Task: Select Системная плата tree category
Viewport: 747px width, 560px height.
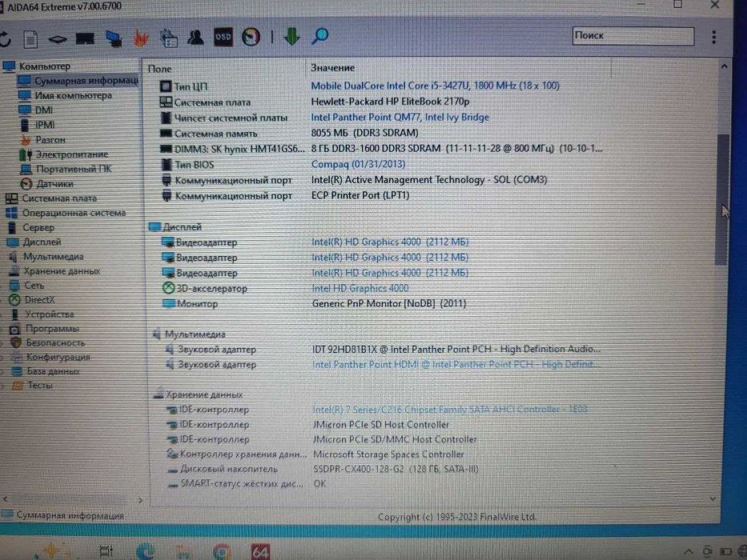Action: (59, 198)
